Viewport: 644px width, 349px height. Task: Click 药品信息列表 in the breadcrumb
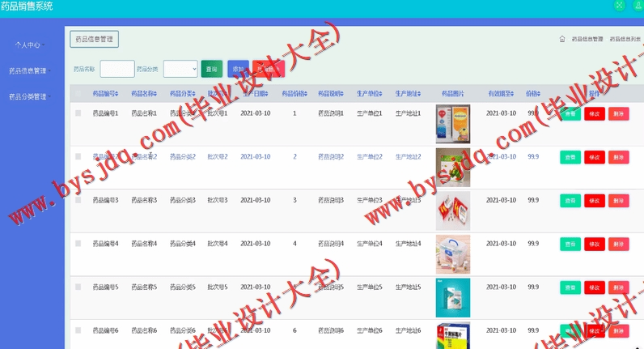tap(625, 39)
